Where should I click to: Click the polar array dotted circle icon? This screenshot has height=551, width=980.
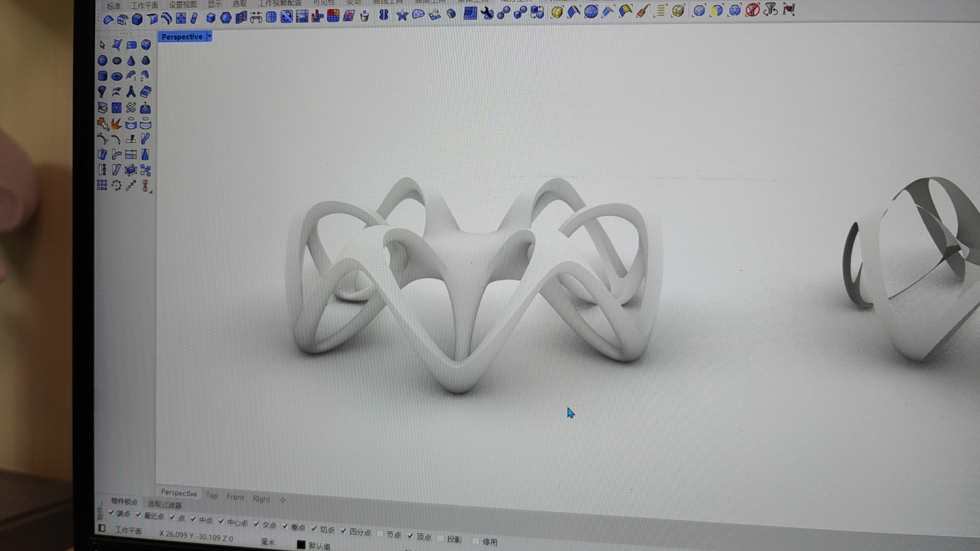click(116, 186)
